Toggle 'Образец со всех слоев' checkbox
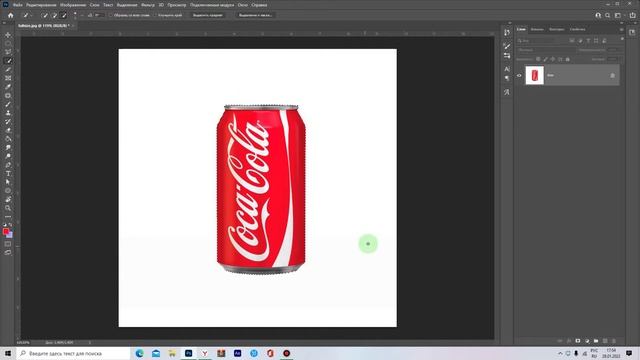 pos(111,15)
